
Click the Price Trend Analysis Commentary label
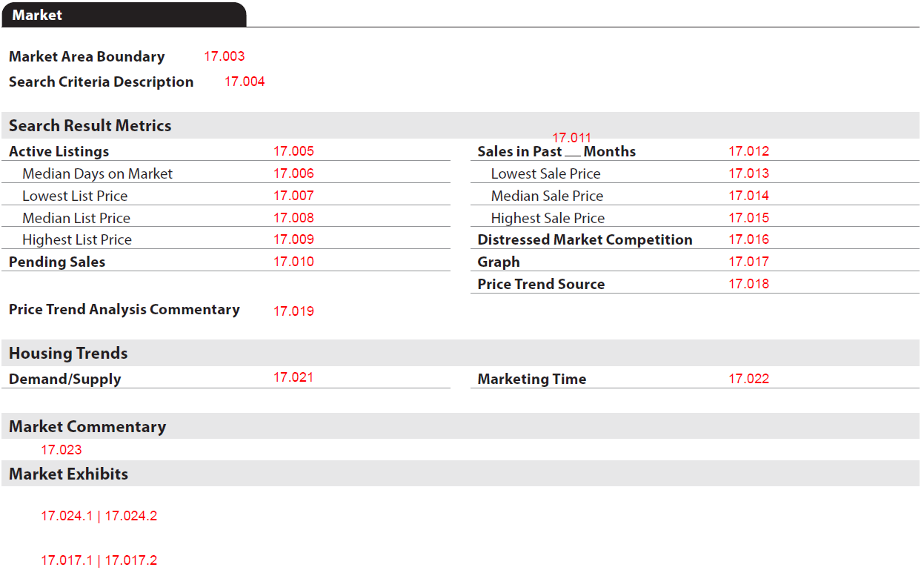point(124,310)
